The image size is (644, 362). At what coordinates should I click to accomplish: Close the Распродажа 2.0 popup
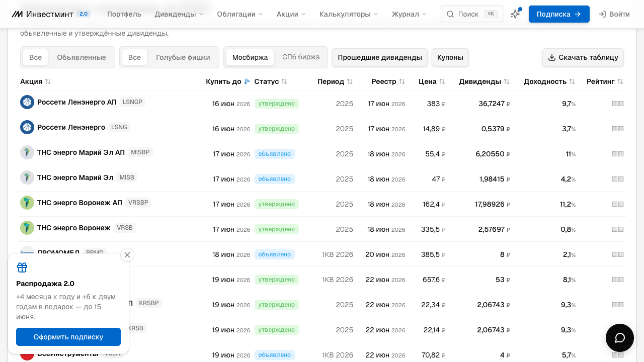coord(127,255)
